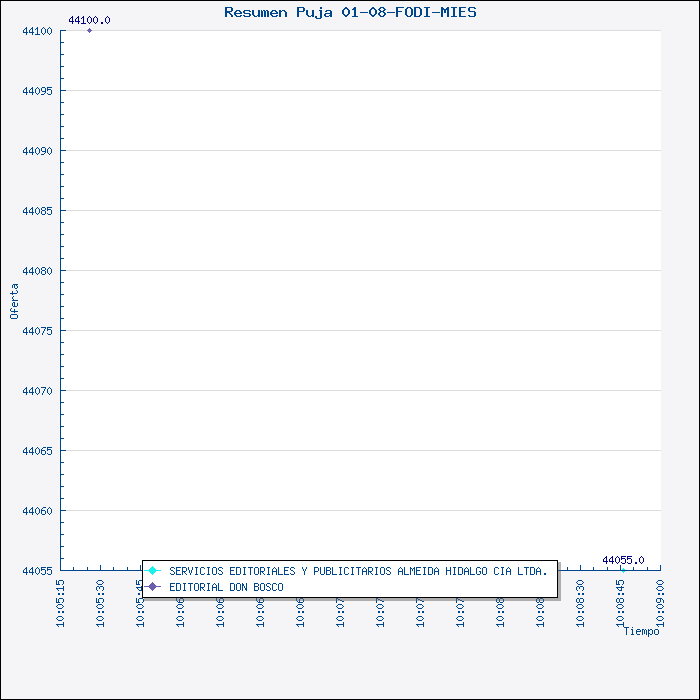Viewport: 700px width, 700px height.
Task: Click the 44060 y-axis tick label
Action: tap(37, 511)
